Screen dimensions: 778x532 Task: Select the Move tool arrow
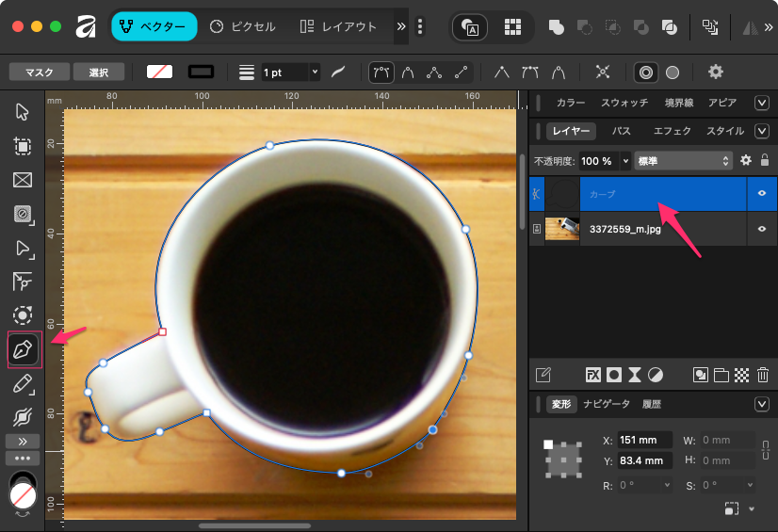[x=24, y=113]
